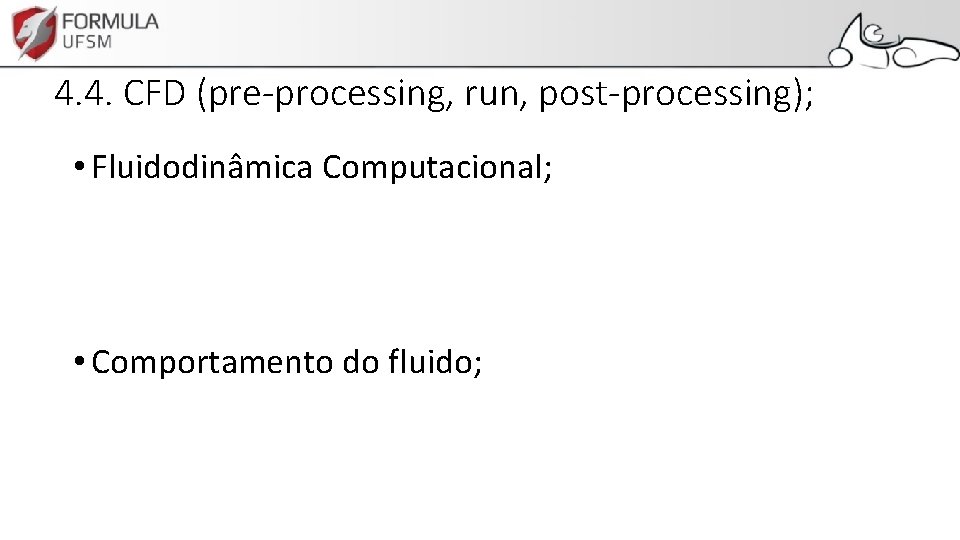Click the bullet before Comportamento do fluido
This screenshot has width=960, height=540.
[x=78, y=362]
